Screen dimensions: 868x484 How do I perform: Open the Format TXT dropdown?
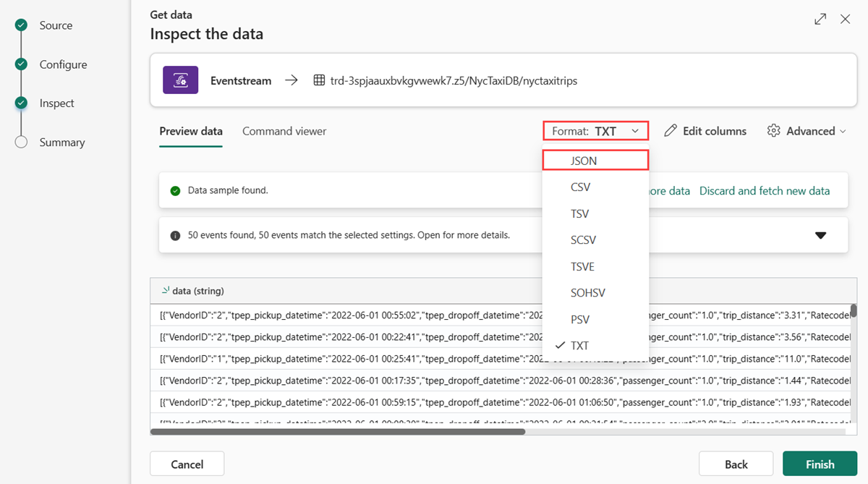595,131
